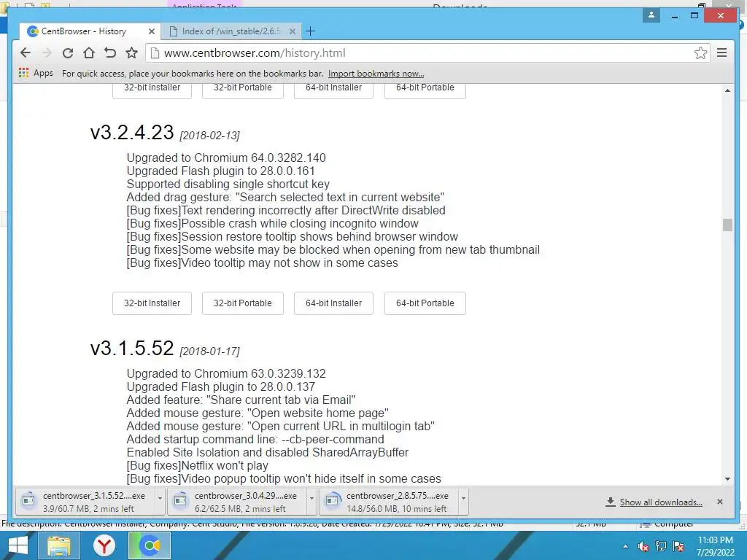
Task: Click line Supported disabling single shortcut key
Action: (228, 184)
